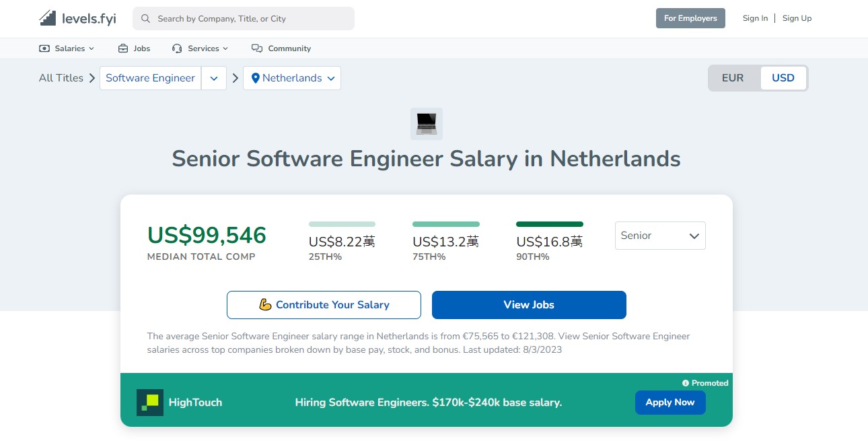Click the search magnifier icon

(145, 19)
